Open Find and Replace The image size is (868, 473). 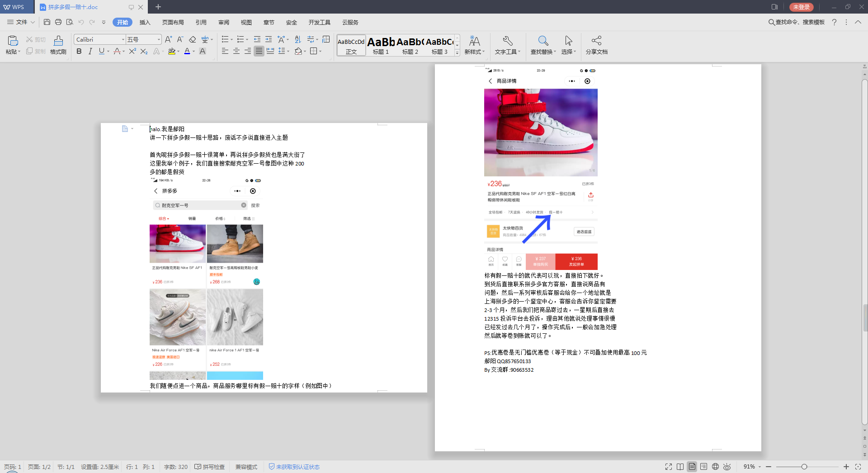[x=543, y=45]
